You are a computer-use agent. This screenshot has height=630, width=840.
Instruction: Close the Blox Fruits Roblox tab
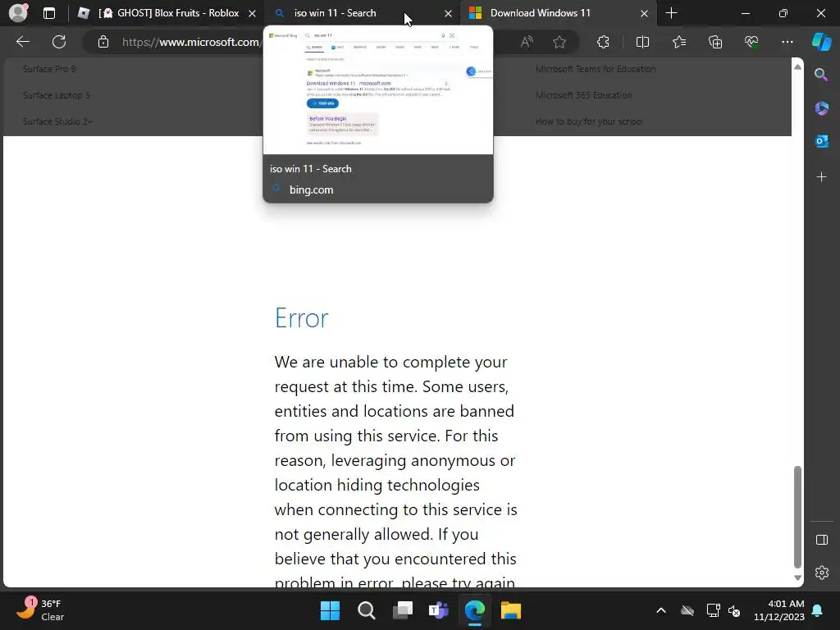pos(252,13)
